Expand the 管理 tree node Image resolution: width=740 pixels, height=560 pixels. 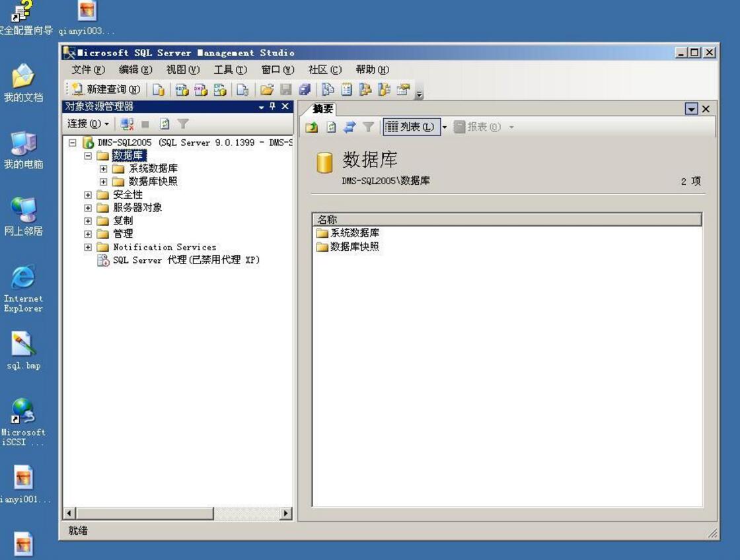[x=88, y=234]
